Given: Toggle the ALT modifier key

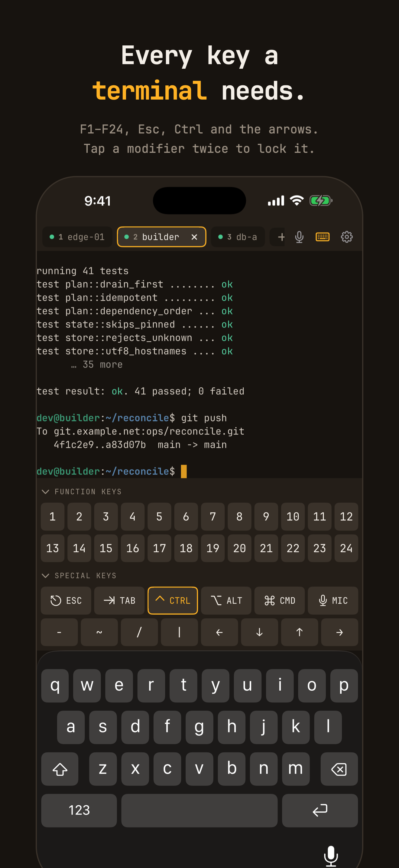Looking at the screenshot, I should click(x=226, y=600).
